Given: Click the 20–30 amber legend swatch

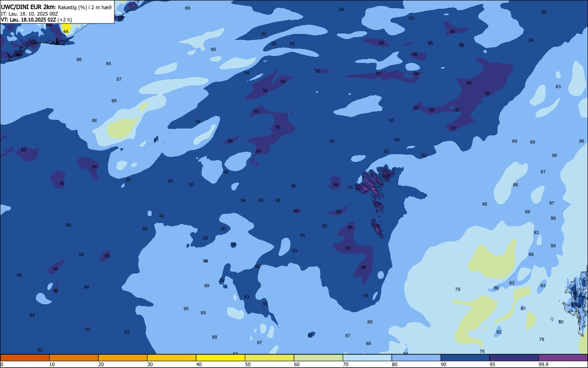Looking at the screenshot, I should (123, 357).
